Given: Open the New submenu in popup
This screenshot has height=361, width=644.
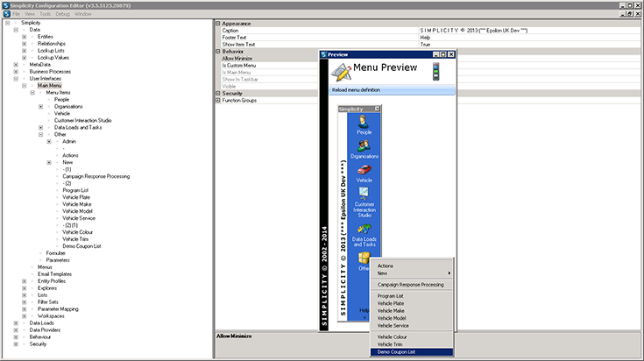Looking at the screenshot, I should click(412, 273).
